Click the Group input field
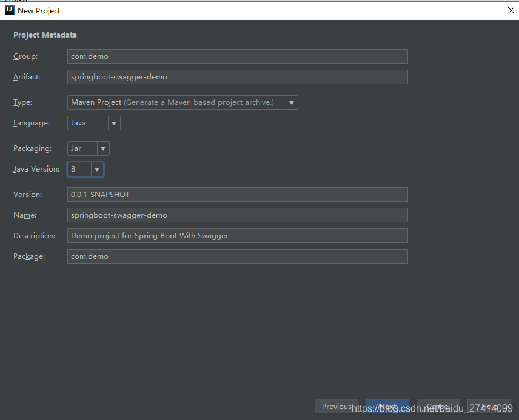 [237, 56]
